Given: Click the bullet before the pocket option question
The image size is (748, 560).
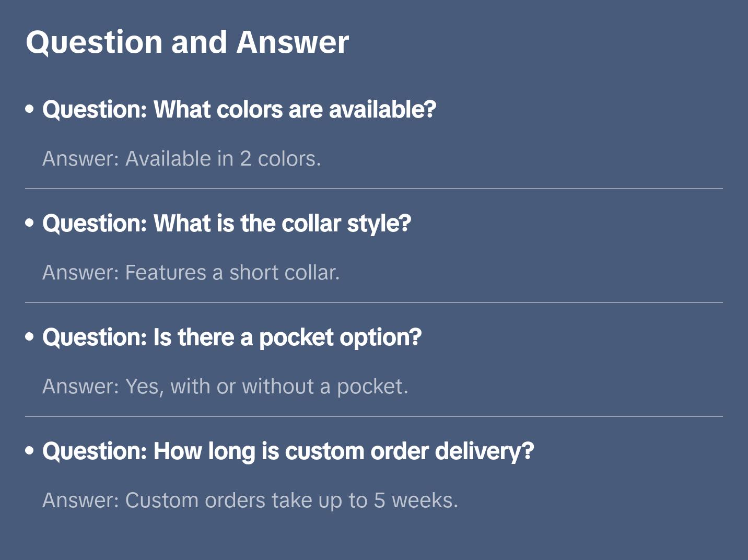Looking at the screenshot, I should click(x=30, y=337).
